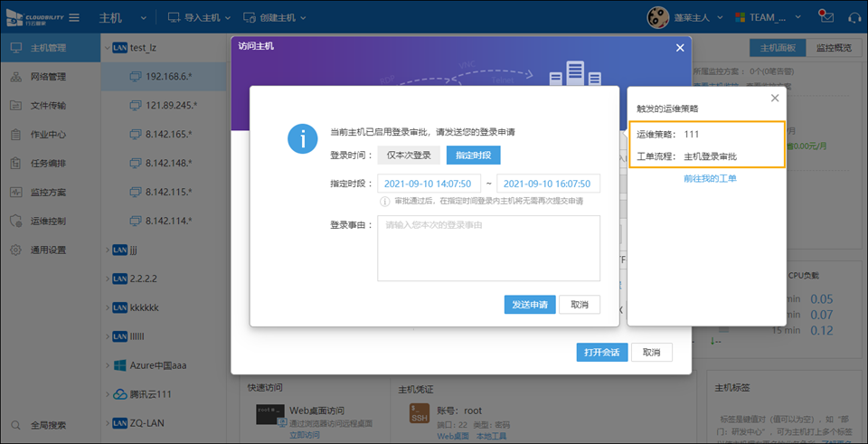868x444 pixels.
Task: Switch to 监控概览 tab
Action: point(833,48)
